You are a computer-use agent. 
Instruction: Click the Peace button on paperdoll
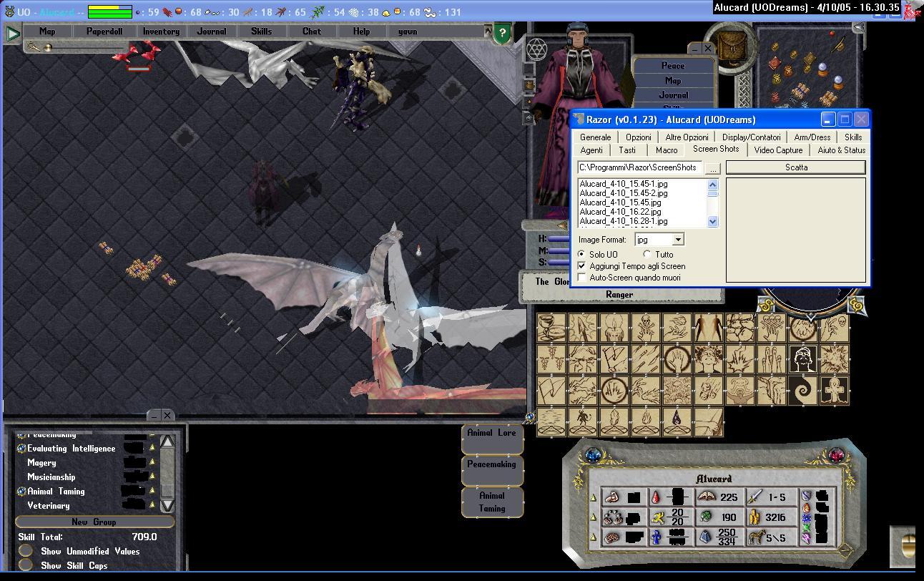click(x=673, y=66)
